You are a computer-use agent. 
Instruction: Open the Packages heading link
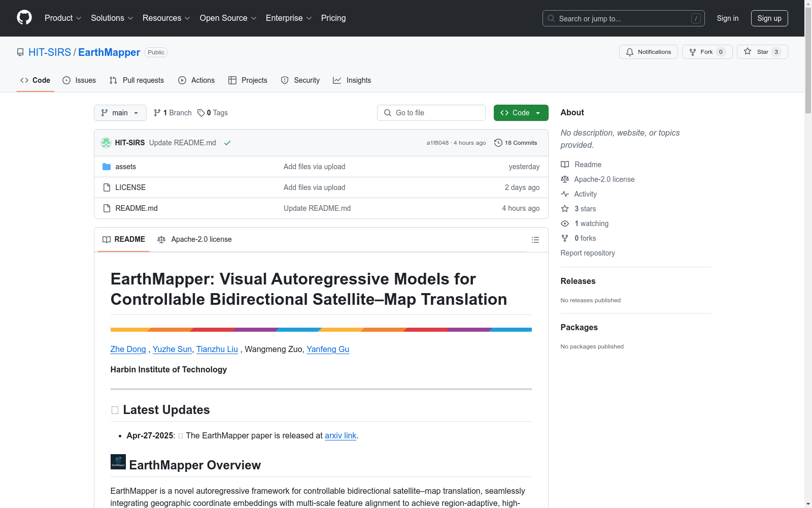[x=579, y=327]
